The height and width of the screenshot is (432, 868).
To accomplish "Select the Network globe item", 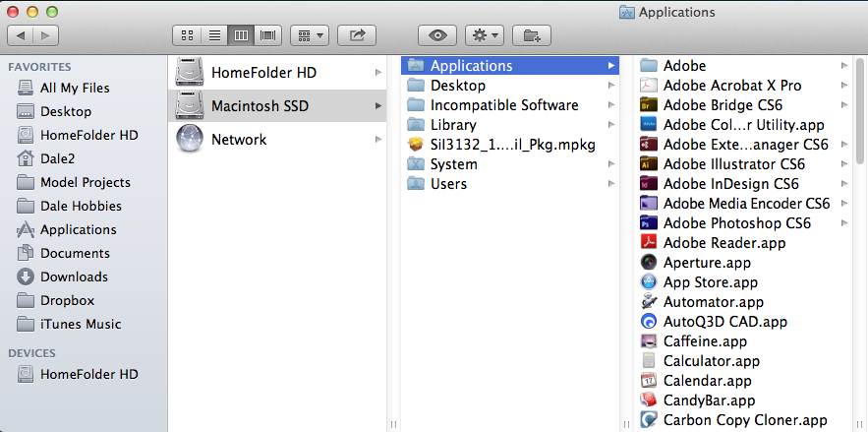I will point(277,139).
